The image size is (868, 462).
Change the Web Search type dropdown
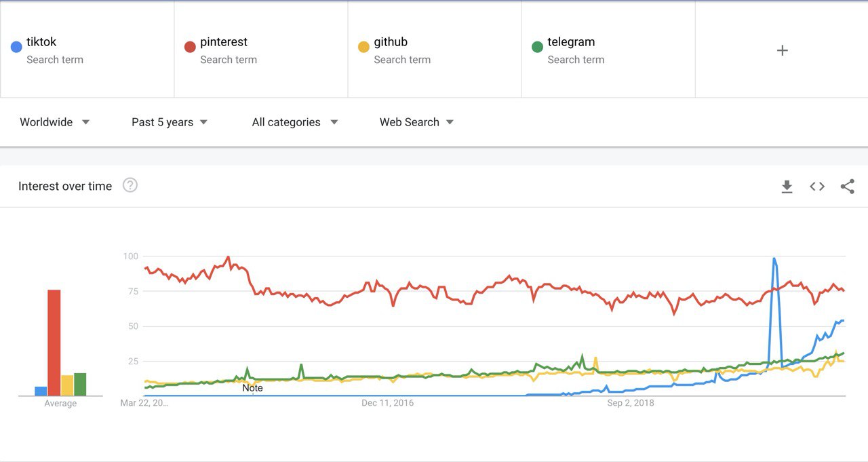click(x=416, y=122)
